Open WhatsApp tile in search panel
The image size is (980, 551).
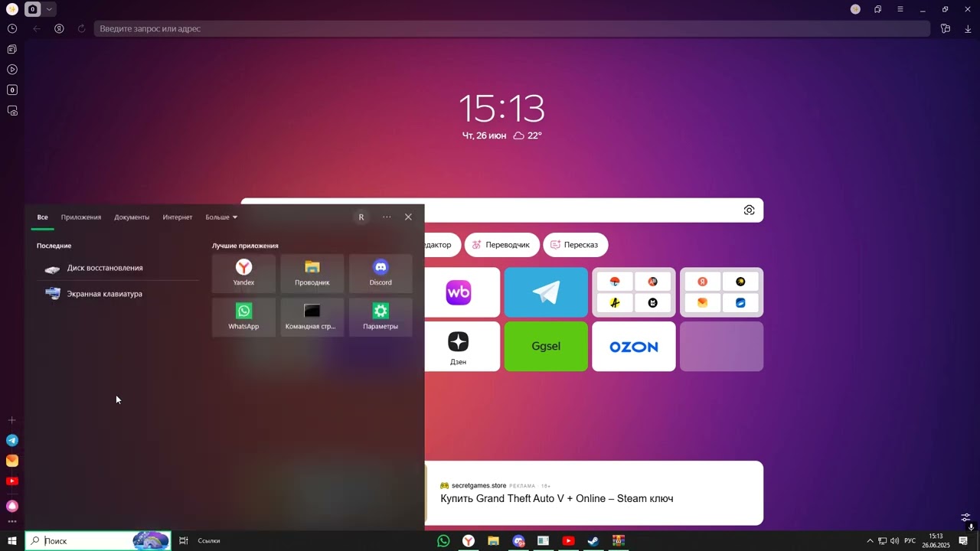pos(243,317)
